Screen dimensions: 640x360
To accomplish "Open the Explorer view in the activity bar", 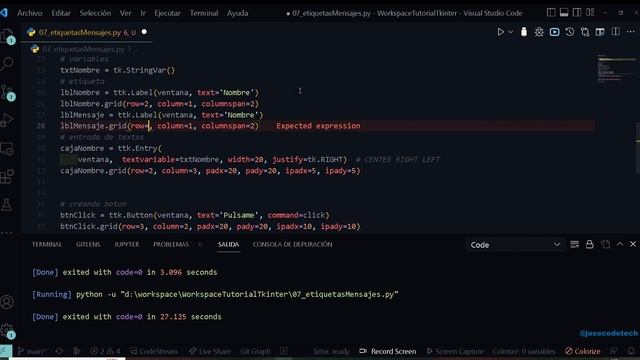I will click(7, 36).
